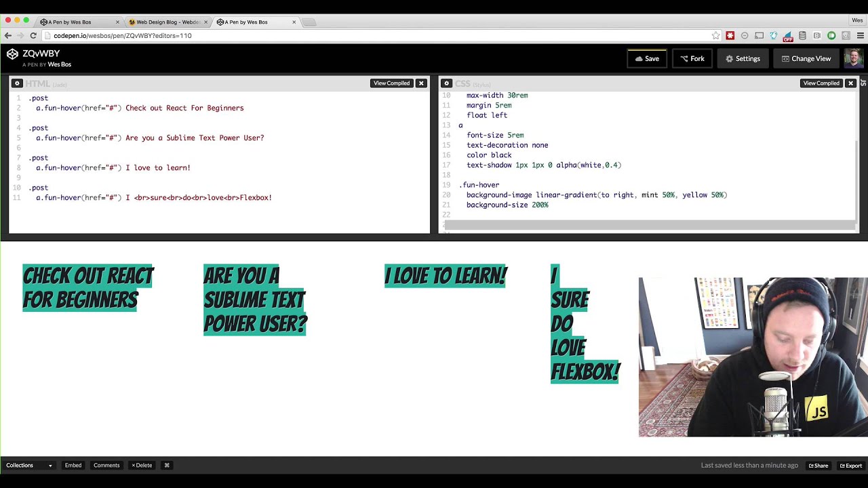Save the pen
The width and height of the screenshot is (868, 488).
tap(647, 58)
